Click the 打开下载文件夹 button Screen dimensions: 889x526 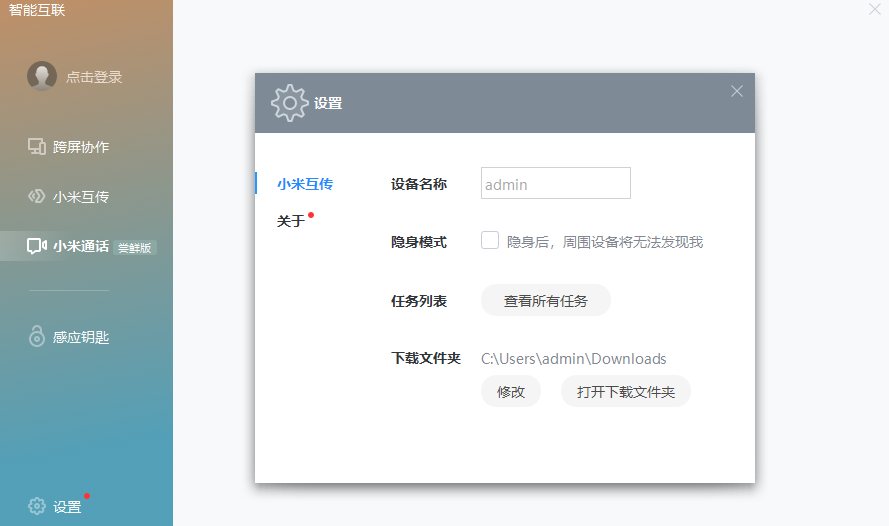coord(626,392)
